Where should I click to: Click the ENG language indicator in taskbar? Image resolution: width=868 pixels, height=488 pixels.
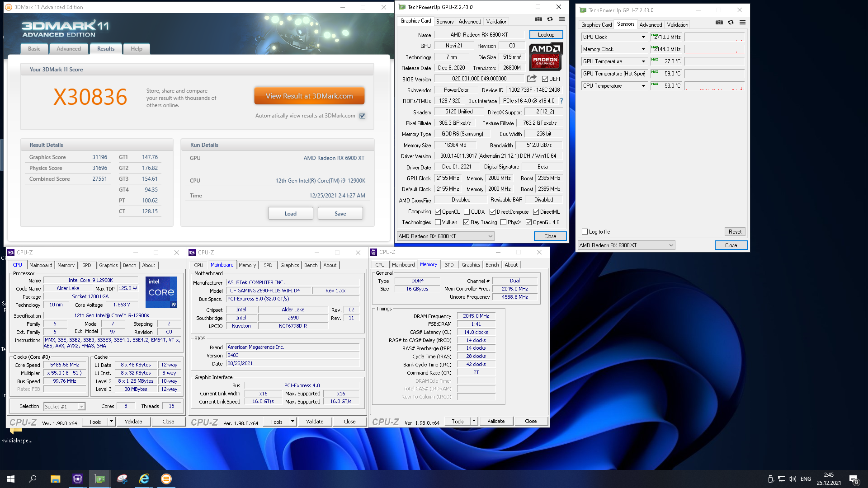pos(806,479)
